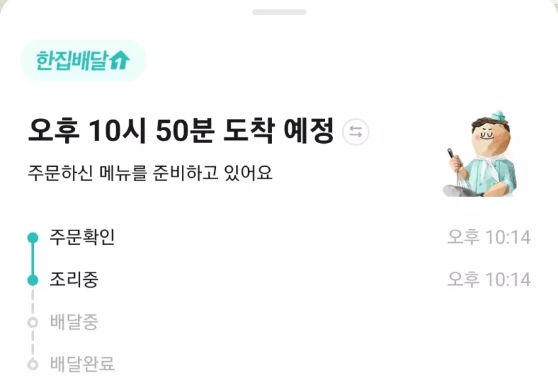Click the gray circle beside 배달중
Image resolution: width=558 pixels, height=392 pixels.
[33, 322]
